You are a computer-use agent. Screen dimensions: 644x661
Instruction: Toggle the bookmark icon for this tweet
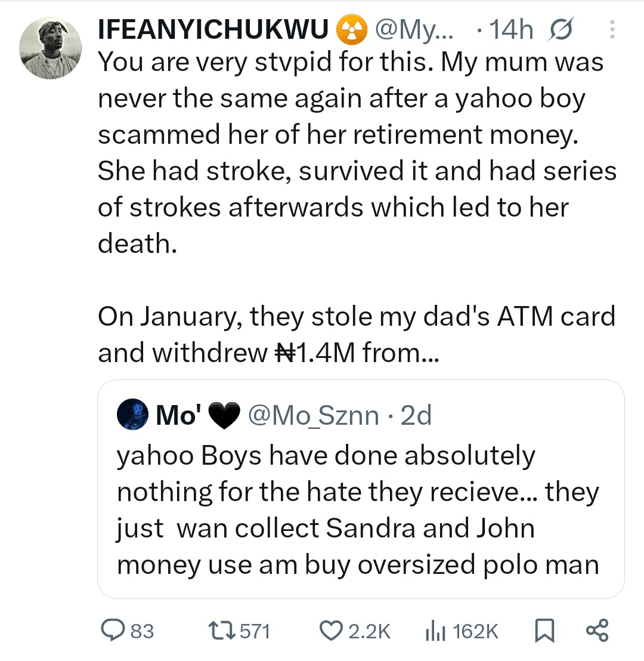(544, 631)
